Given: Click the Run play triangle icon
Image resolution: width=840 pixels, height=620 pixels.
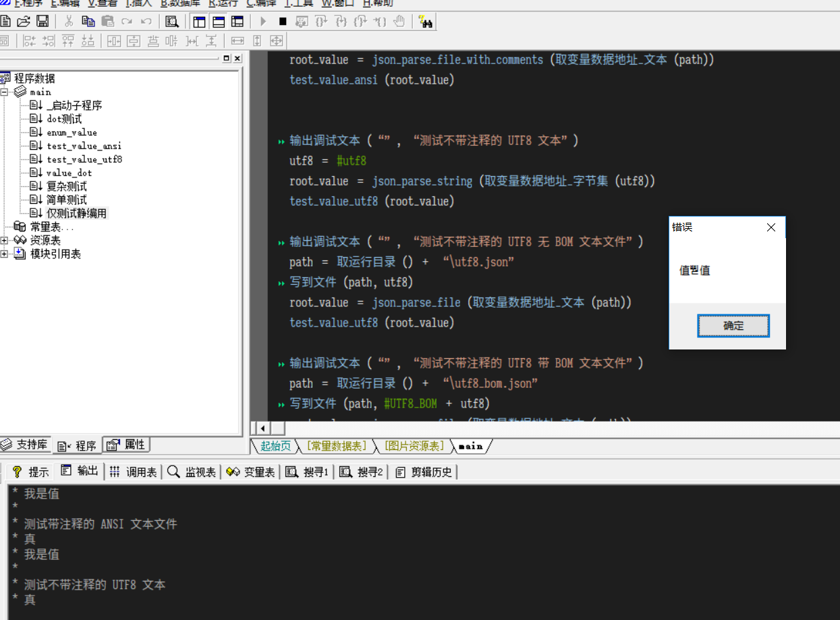Looking at the screenshot, I should [264, 22].
